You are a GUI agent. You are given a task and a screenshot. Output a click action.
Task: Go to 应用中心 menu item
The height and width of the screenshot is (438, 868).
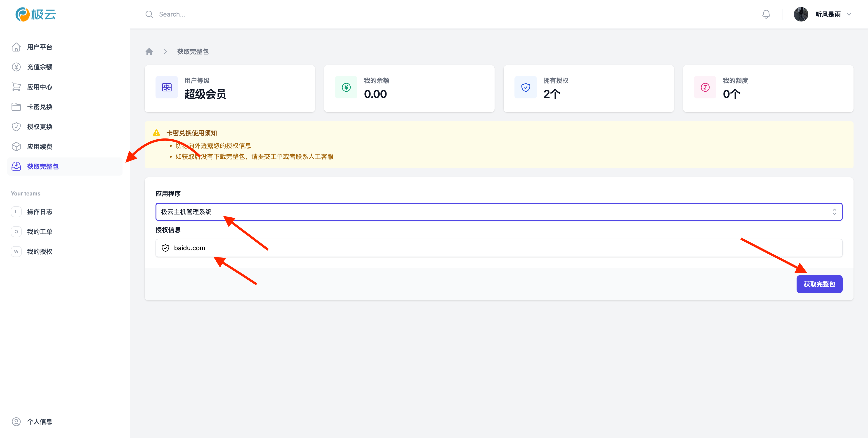(39, 87)
